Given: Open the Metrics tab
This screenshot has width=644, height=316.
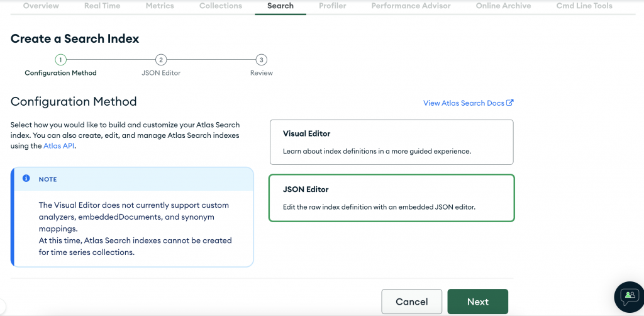Looking at the screenshot, I should click(x=160, y=6).
